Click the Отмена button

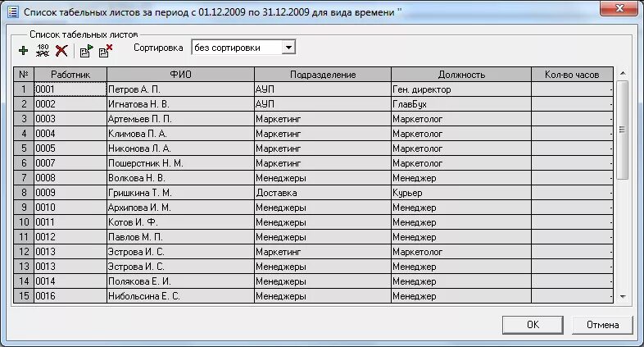point(602,325)
